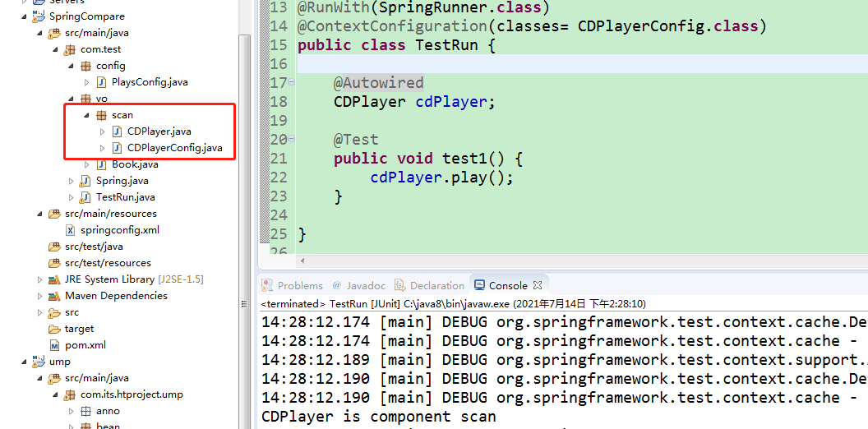This screenshot has width=868, height=429.
Task: Open CDPlayerConfig.java file in package explorer
Action: coord(174,148)
